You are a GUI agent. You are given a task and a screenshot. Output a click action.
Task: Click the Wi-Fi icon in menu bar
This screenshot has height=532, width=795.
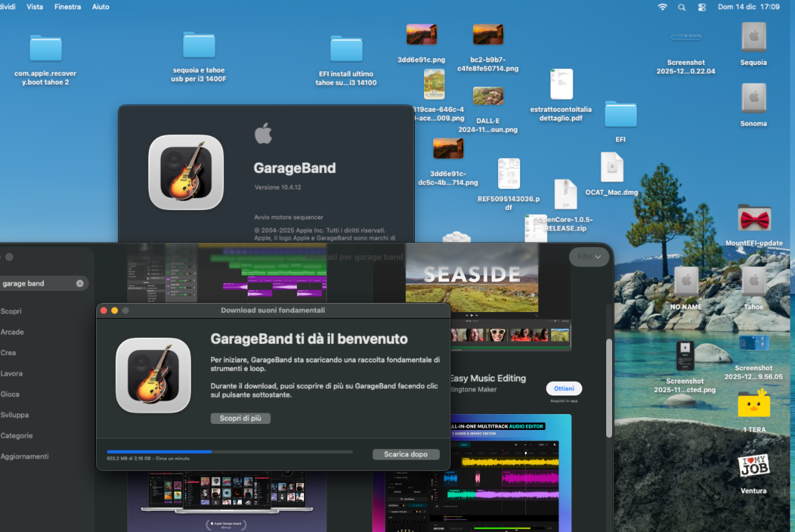(x=662, y=7)
